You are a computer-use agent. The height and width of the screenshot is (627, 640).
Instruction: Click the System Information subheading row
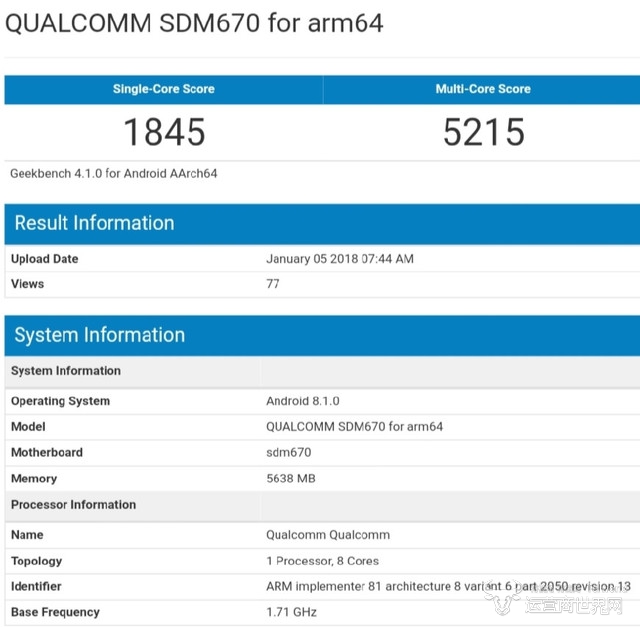coord(66,371)
